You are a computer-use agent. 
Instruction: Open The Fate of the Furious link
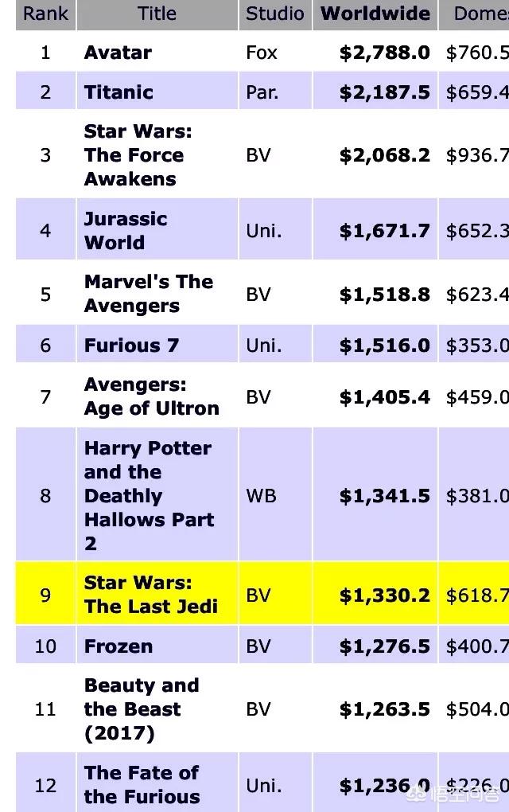[142, 785]
